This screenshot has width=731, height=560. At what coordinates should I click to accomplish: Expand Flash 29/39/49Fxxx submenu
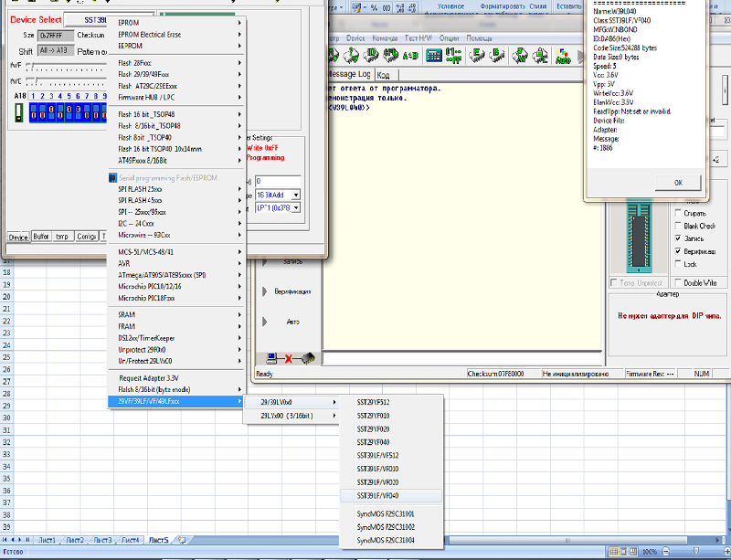click(x=176, y=74)
